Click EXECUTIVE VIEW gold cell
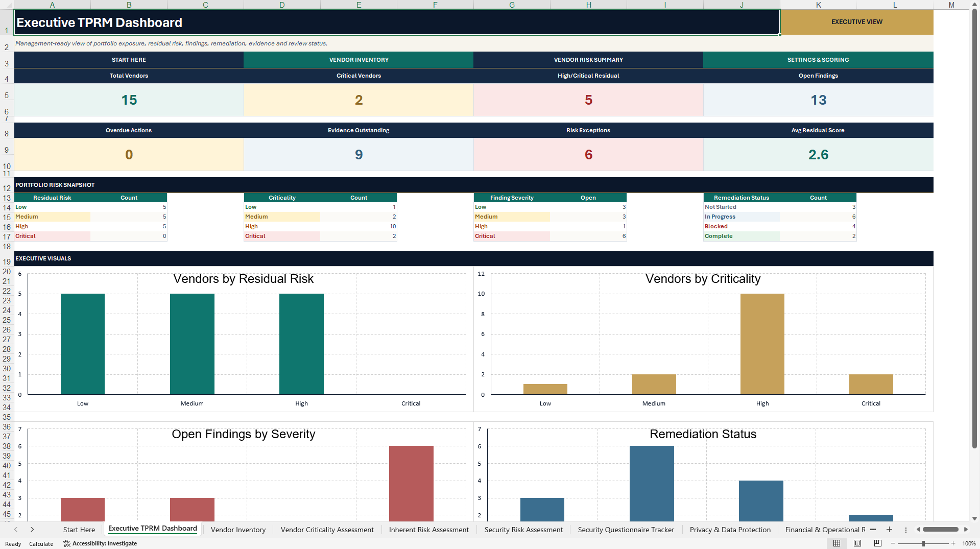This screenshot has height=549, width=980. [x=856, y=22]
